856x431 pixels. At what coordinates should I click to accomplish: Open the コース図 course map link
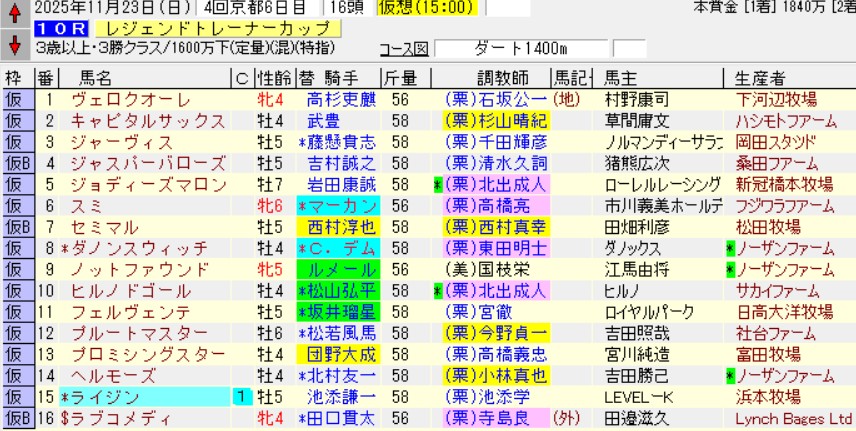(x=404, y=48)
